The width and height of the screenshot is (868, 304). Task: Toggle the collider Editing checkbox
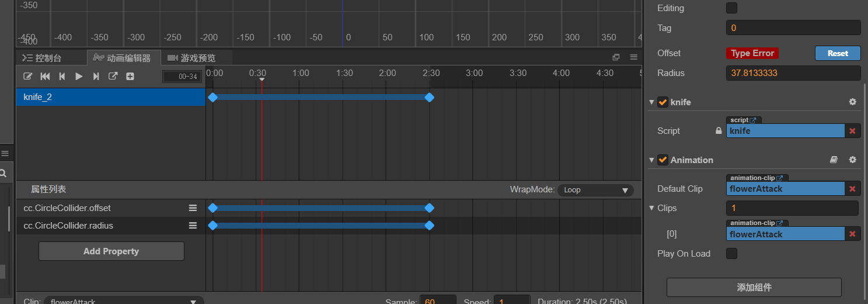(x=731, y=8)
